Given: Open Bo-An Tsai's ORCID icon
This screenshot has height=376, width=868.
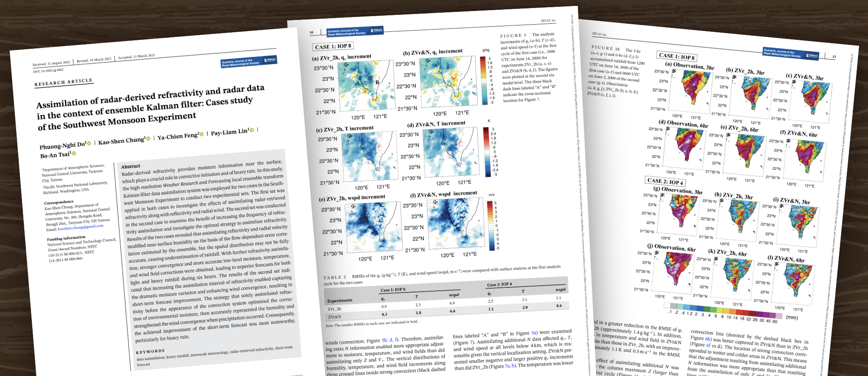Looking at the screenshot, I should [74, 153].
